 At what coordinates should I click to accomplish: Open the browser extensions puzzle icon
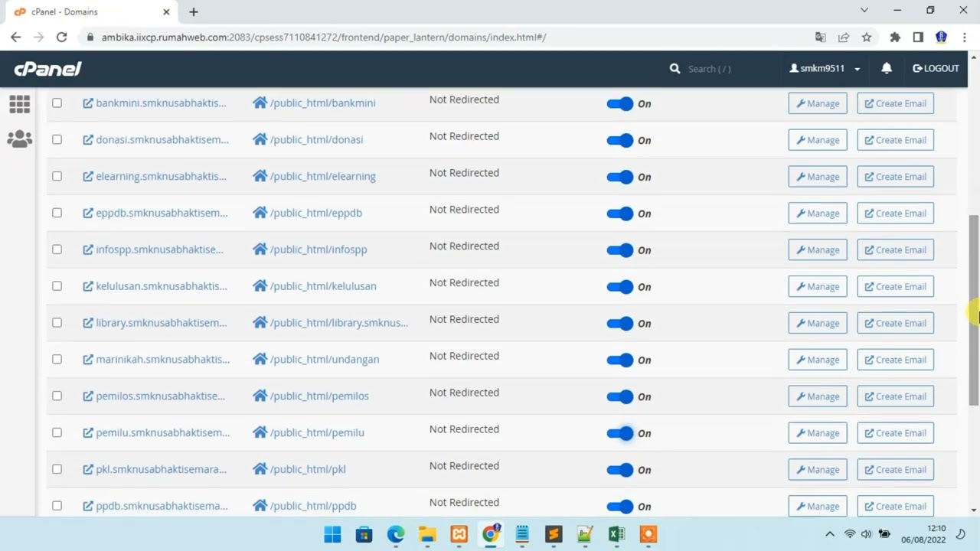tap(895, 37)
